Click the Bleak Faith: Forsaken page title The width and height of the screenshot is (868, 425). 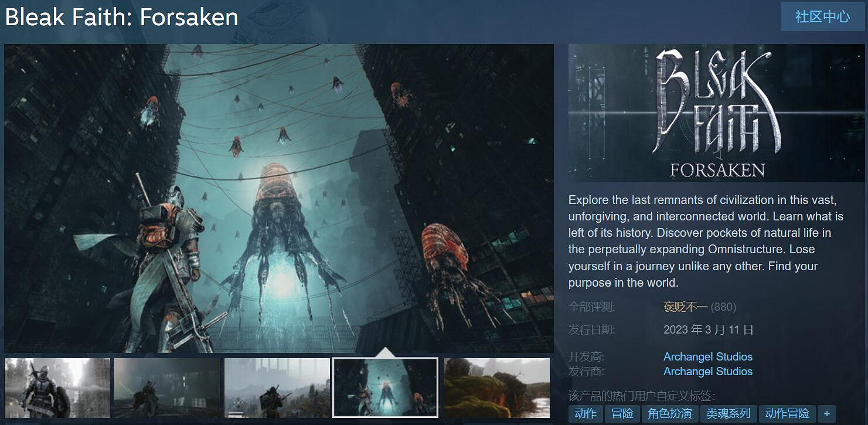coord(121,18)
